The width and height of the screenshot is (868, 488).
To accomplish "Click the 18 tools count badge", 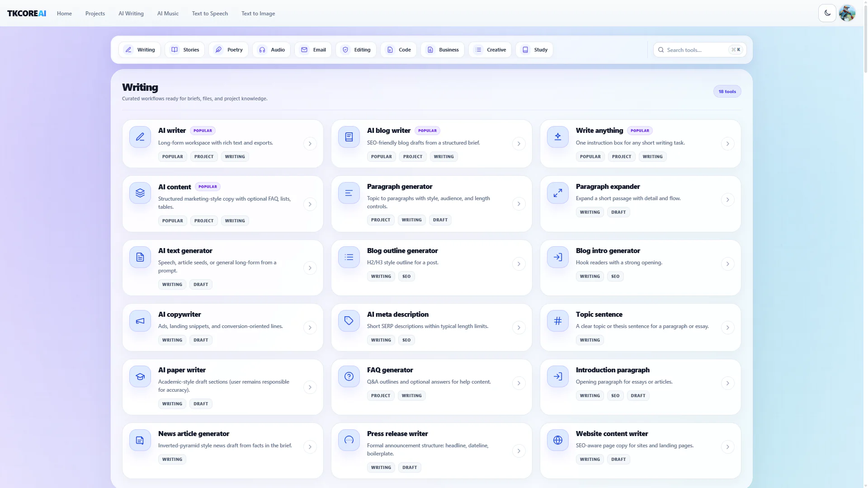I will pyautogui.click(x=727, y=91).
